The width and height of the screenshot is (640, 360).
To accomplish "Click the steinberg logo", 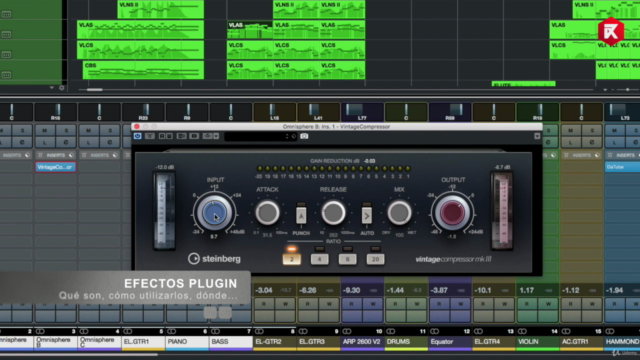I will (x=214, y=259).
